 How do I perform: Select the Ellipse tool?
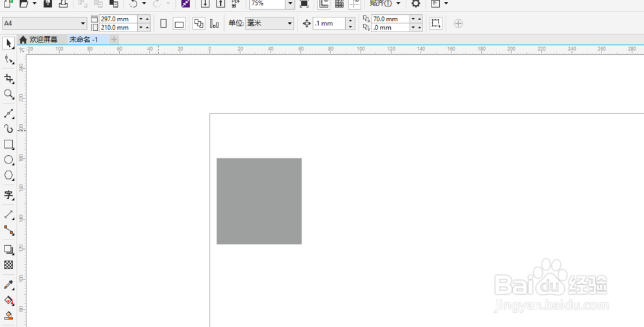click(x=8, y=160)
